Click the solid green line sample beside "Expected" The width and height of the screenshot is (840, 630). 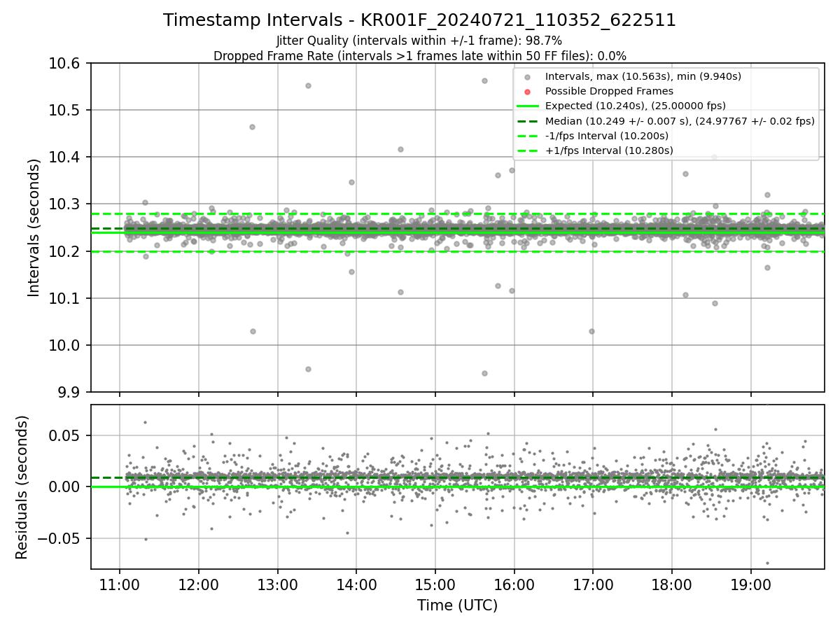[x=527, y=106]
